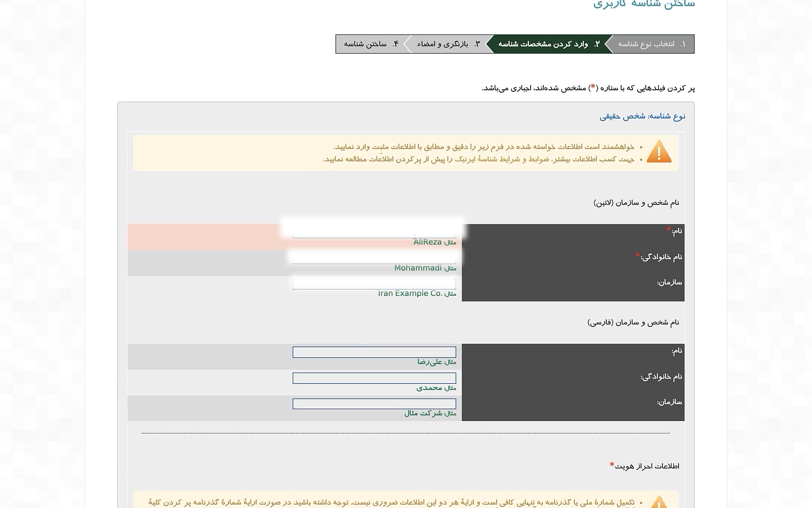Click the Latin organization field above 'Iran Example Co.'

374,284
